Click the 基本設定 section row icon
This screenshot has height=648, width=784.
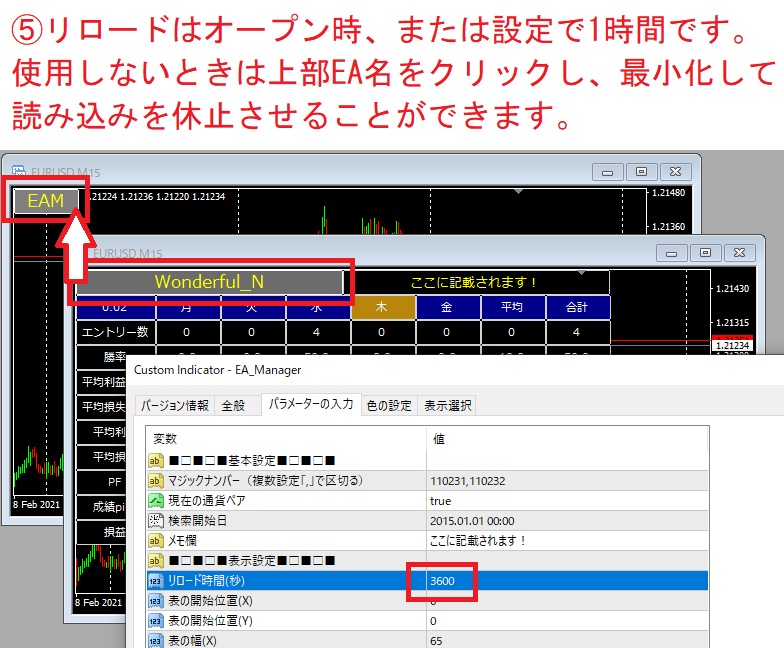pos(156,460)
